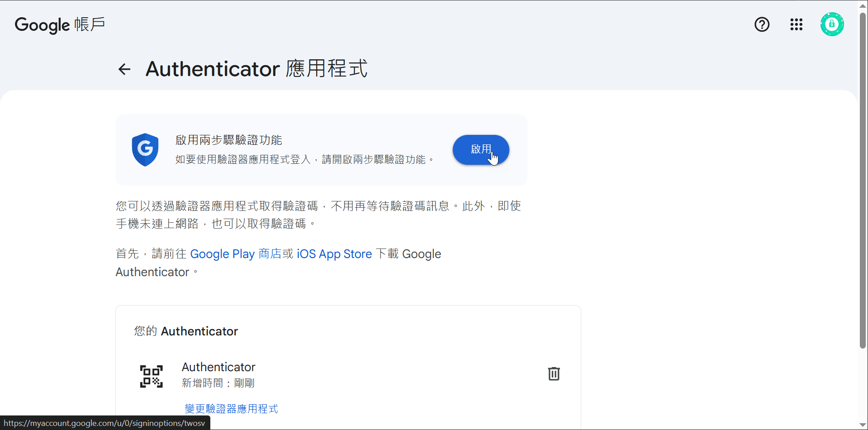
Task: Click the page vertical scrollbar thumb
Action: point(863,181)
